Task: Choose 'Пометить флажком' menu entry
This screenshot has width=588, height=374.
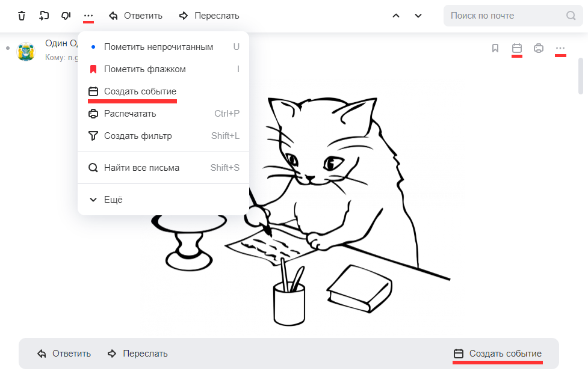Action: pos(144,69)
